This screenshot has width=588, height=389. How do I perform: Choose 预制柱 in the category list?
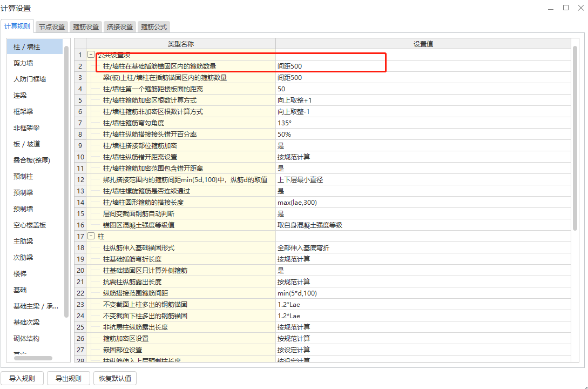35,176
